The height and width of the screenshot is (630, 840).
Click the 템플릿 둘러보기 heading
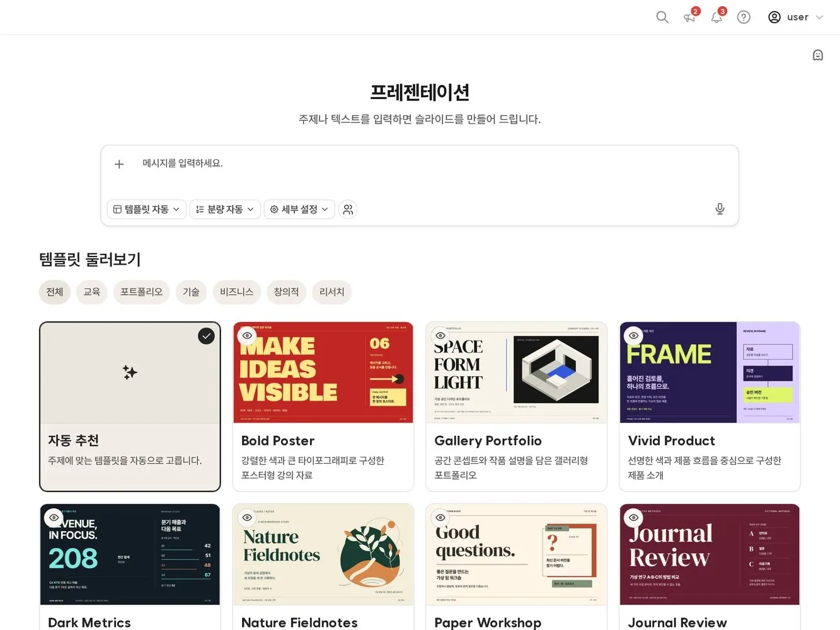tap(90, 260)
